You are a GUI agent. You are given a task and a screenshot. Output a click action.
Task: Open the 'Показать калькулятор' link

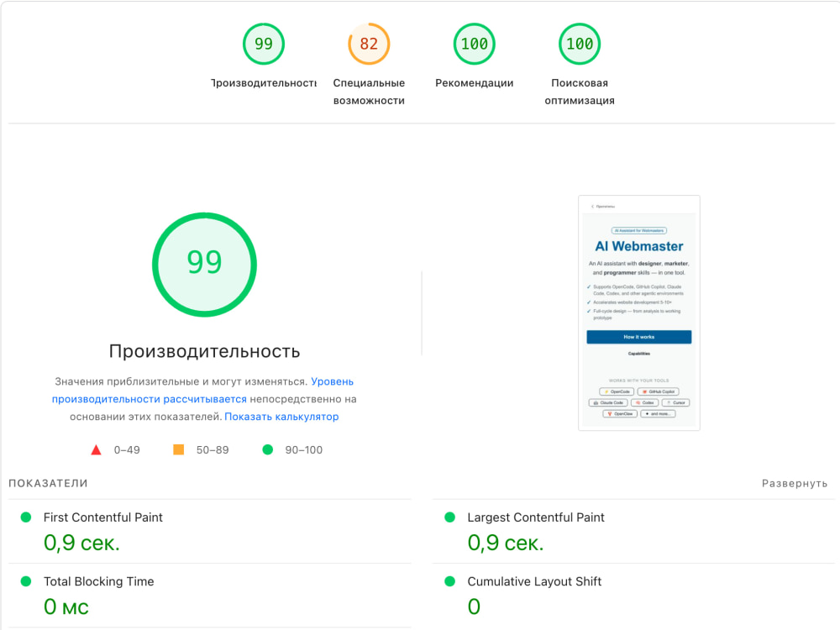pos(281,417)
